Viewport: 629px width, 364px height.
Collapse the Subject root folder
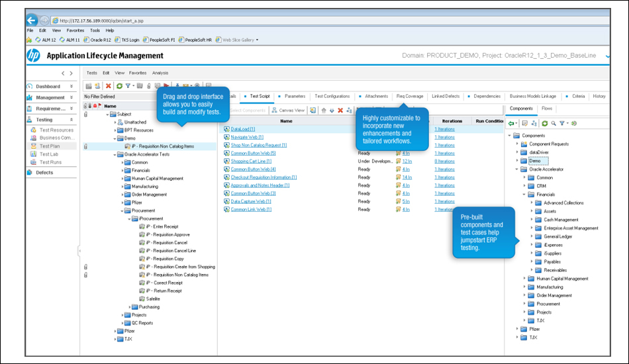pos(107,114)
